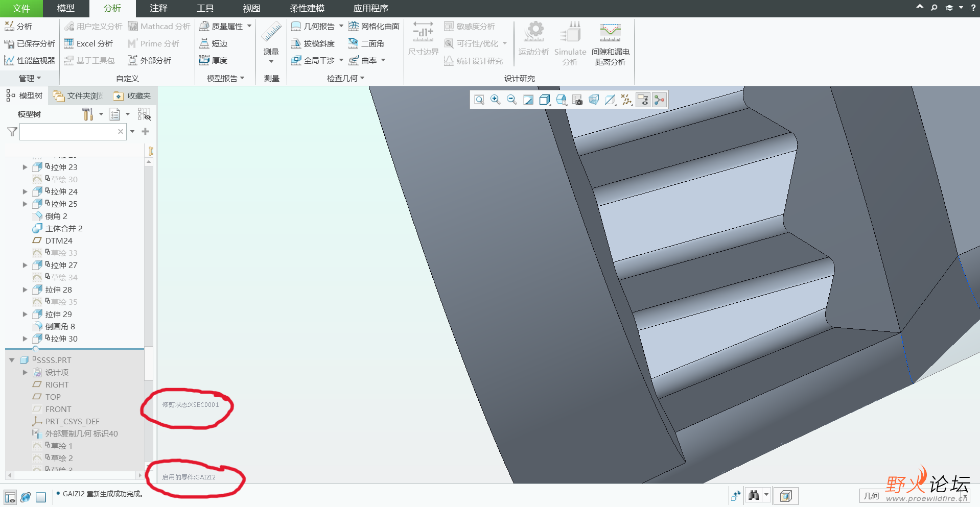
Task: Click the ribbon search magnifier icon
Action: 934,8
